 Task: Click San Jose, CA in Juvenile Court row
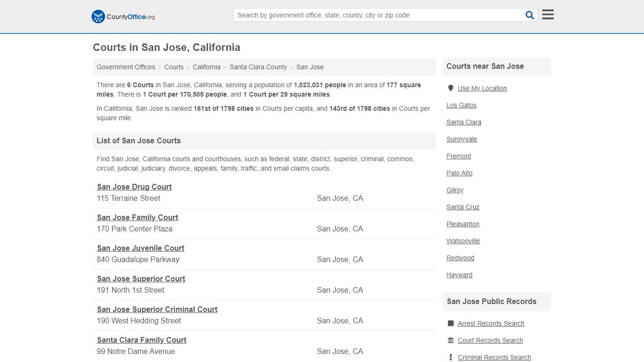[x=340, y=259]
